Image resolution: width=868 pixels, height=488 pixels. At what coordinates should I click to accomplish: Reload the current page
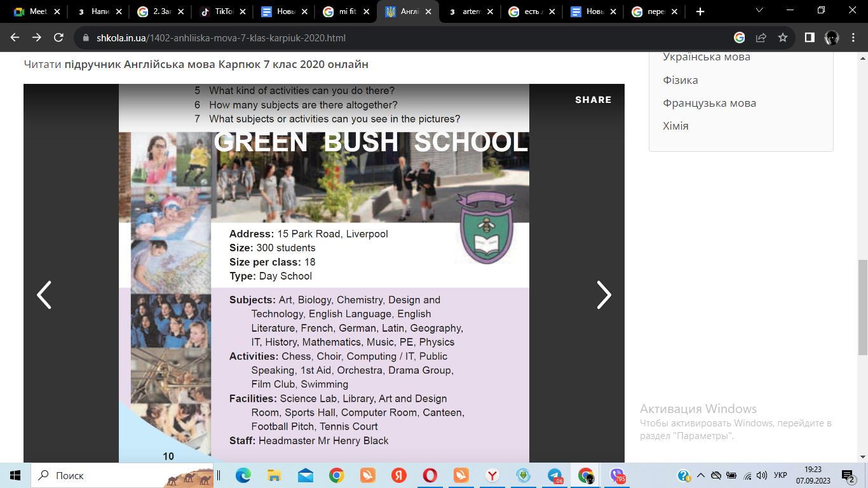pyautogui.click(x=58, y=37)
